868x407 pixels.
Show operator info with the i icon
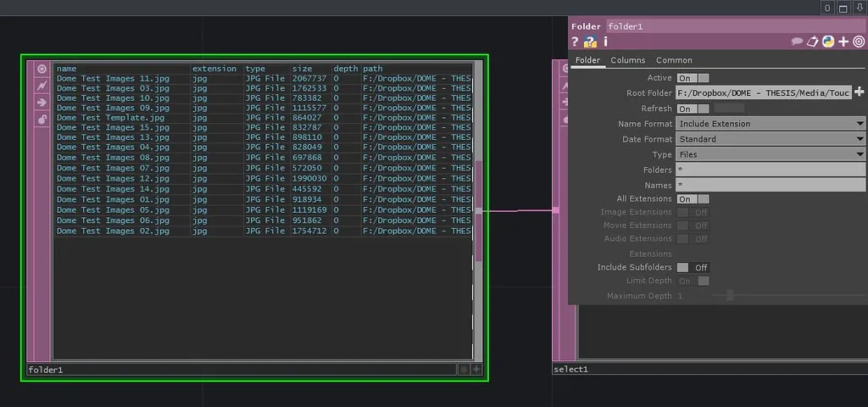(606, 42)
